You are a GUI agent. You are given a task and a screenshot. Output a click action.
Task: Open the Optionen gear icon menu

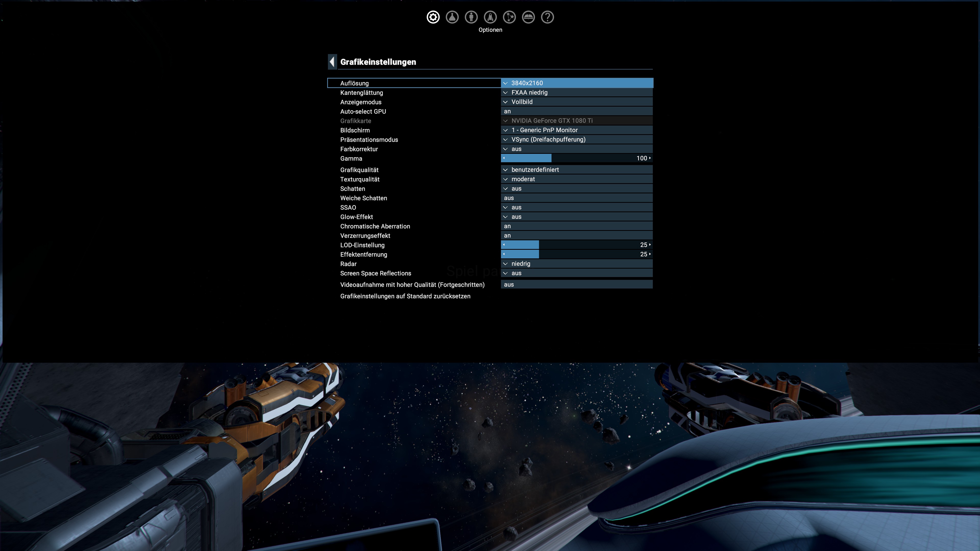pyautogui.click(x=433, y=17)
